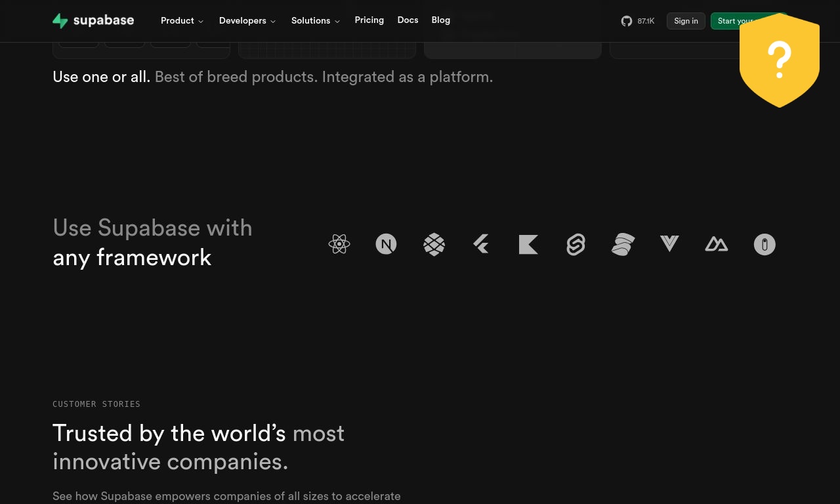Select the SolidJS framework icon
The height and width of the screenshot is (504, 840).
click(x=623, y=244)
